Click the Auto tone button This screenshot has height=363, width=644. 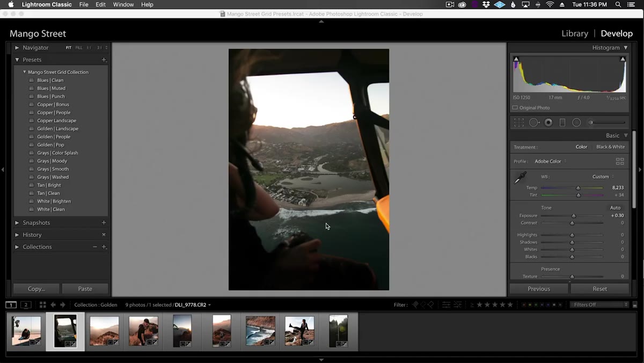tap(615, 208)
